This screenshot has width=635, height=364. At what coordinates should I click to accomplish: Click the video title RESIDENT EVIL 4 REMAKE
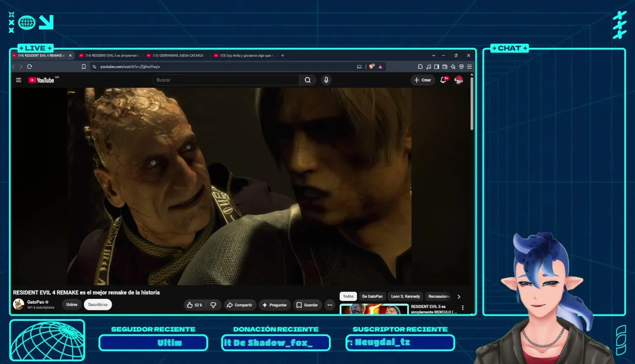click(87, 293)
